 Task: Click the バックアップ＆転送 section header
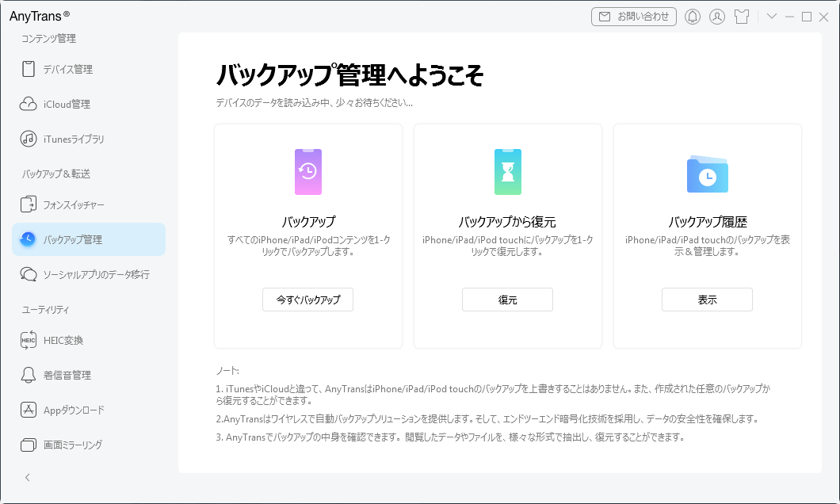55,174
